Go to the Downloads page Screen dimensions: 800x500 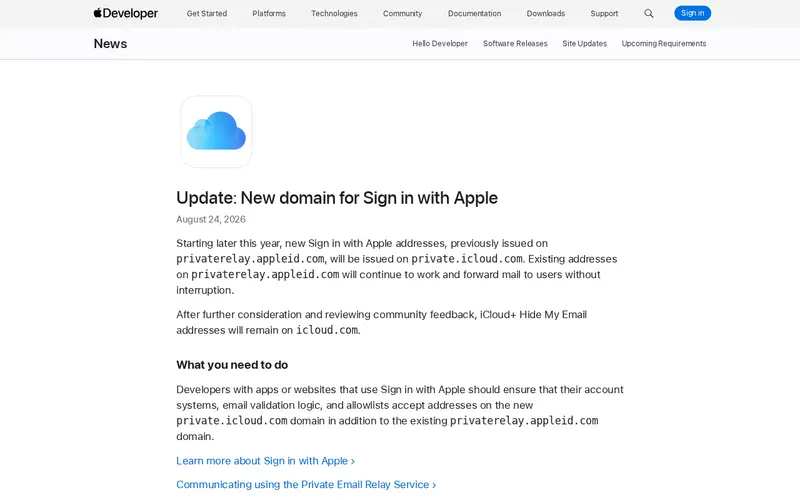546,13
